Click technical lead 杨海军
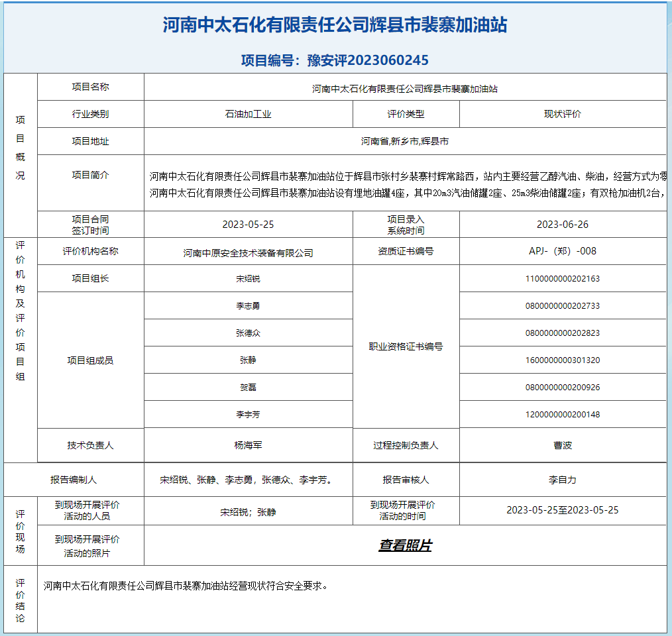Screen dimensions: 672x636 248,445
